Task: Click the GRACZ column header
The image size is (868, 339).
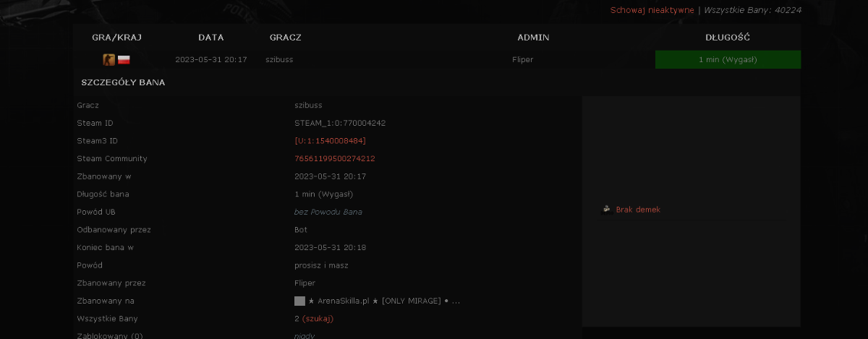Action: coord(285,38)
